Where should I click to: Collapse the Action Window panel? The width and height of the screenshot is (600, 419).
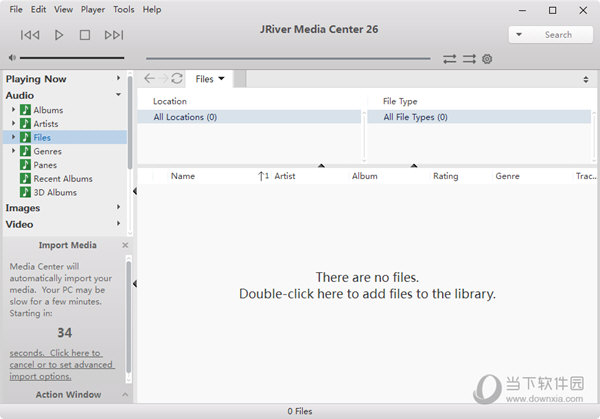click(125, 394)
